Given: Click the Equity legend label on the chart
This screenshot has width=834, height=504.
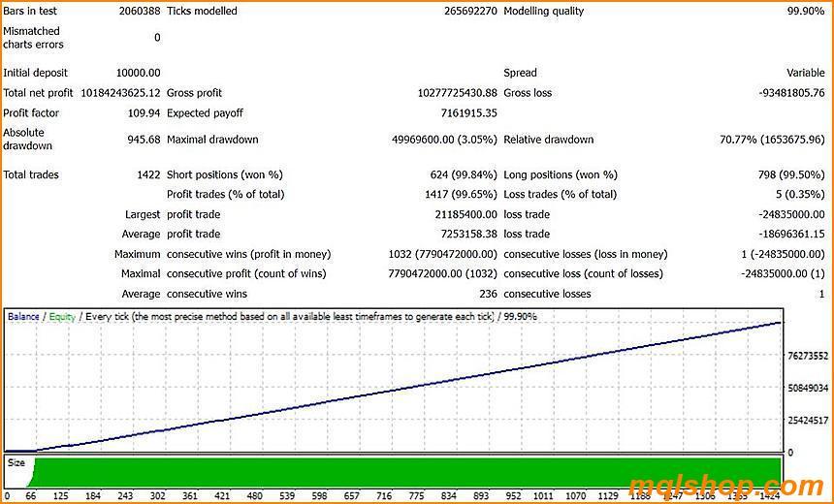Looking at the screenshot, I should pos(62,317).
